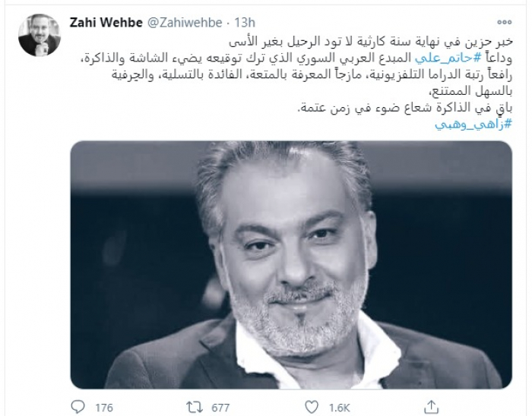Click the 1.6K likes count

tap(339, 407)
